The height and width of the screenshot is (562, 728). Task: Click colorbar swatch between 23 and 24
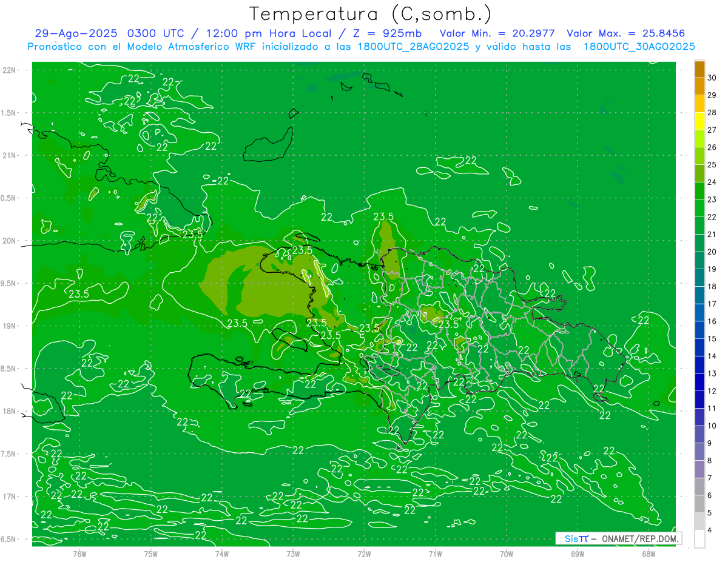click(x=699, y=191)
